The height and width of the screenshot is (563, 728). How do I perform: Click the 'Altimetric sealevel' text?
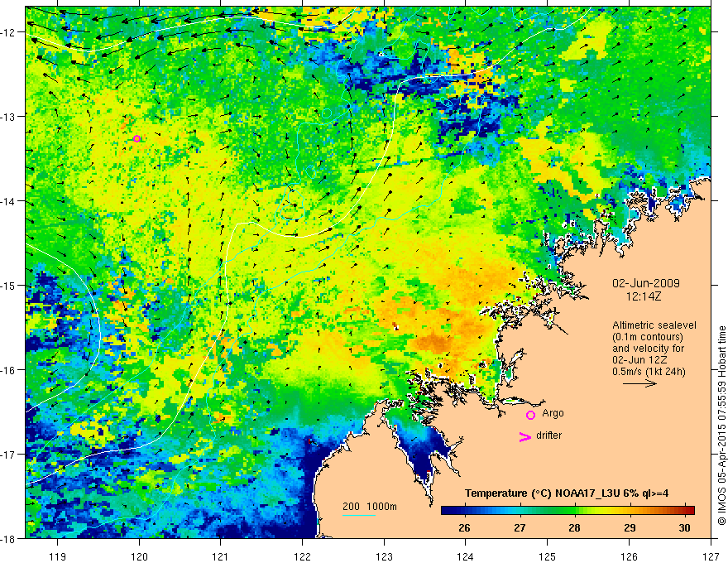tap(654, 325)
